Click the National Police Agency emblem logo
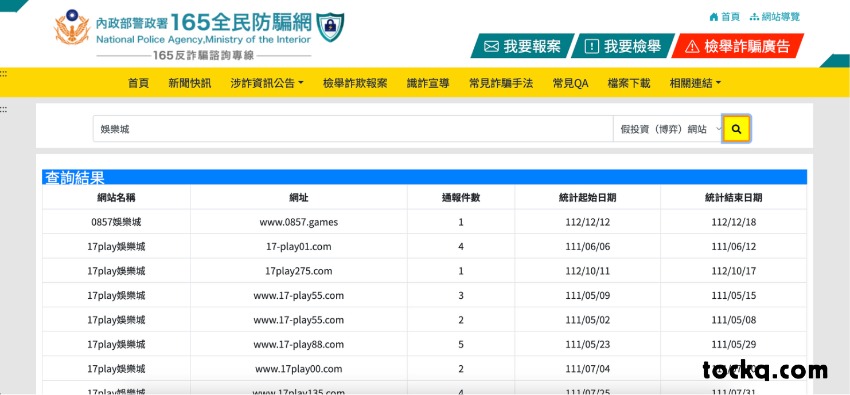850x395 pixels. 72,28
